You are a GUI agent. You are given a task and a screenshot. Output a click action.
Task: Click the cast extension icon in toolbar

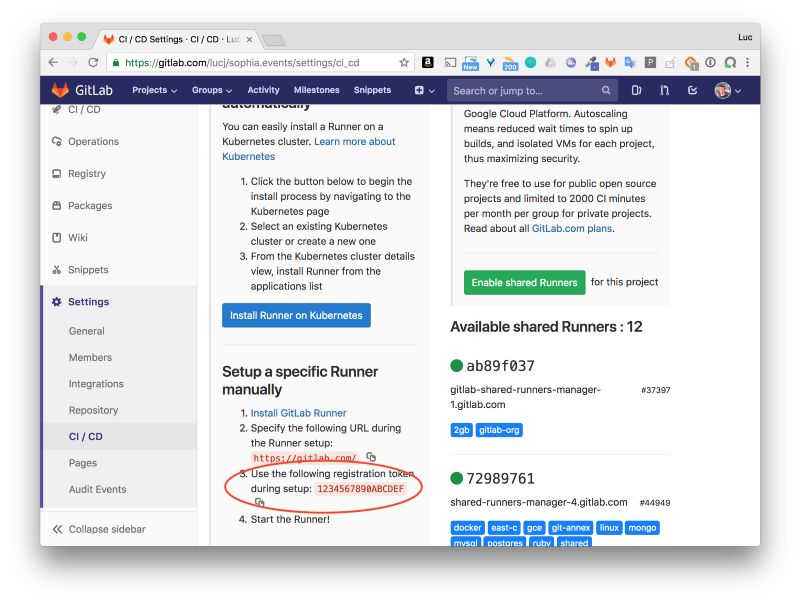pos(450,62)
